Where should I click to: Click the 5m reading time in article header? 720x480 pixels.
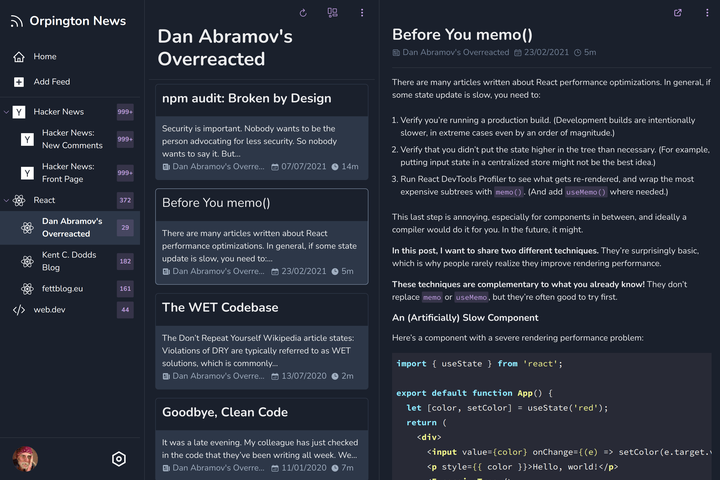coord(585,52)
